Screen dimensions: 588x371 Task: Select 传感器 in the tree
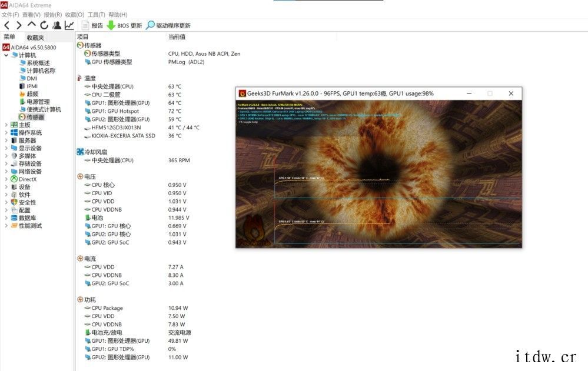point(35,117)
